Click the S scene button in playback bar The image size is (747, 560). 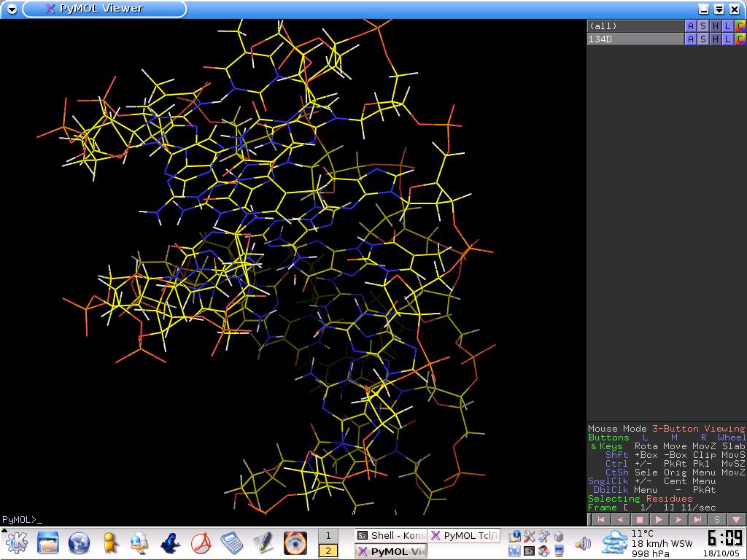717,520
